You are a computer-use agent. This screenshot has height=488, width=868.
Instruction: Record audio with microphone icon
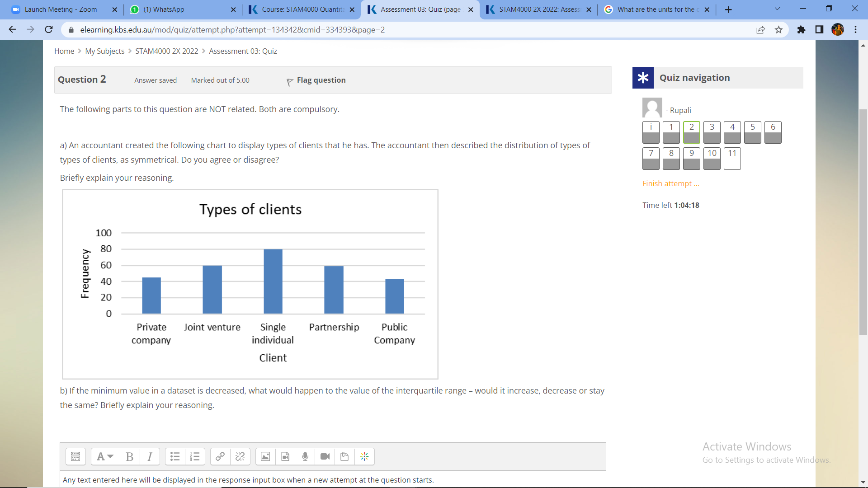point(305,457)
